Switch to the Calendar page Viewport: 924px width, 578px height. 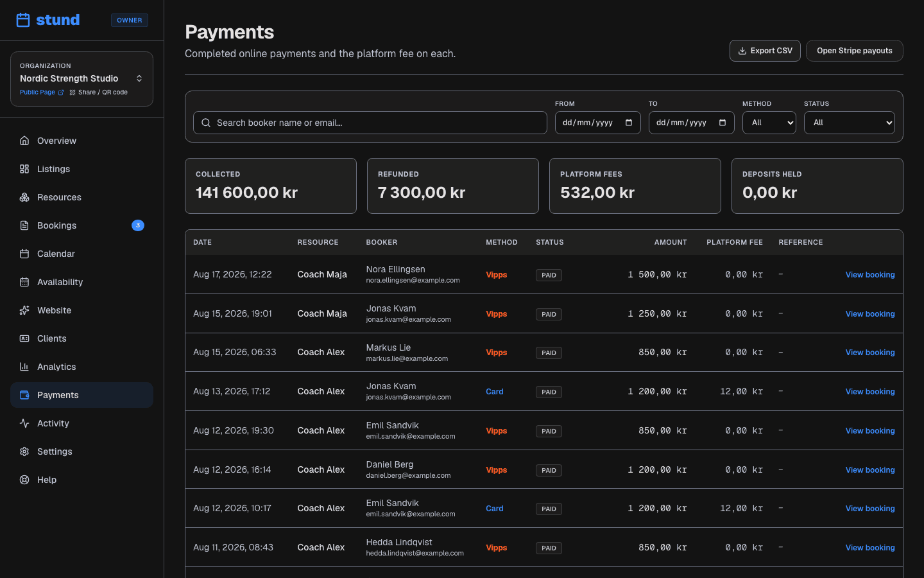pyautogui.click(x=81, y=254)
